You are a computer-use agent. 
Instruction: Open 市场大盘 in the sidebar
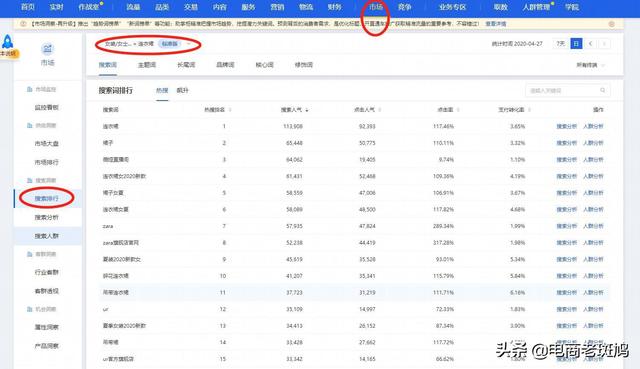point(47,144)
